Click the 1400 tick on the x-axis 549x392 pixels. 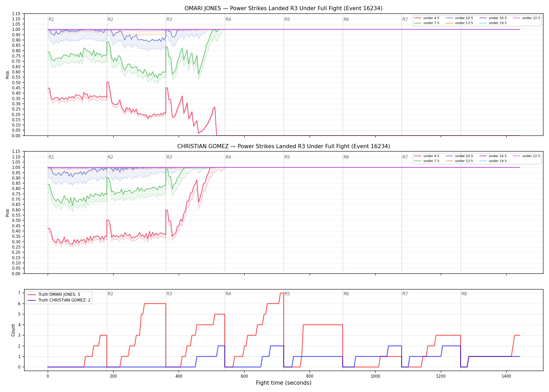tap(506, 376)
